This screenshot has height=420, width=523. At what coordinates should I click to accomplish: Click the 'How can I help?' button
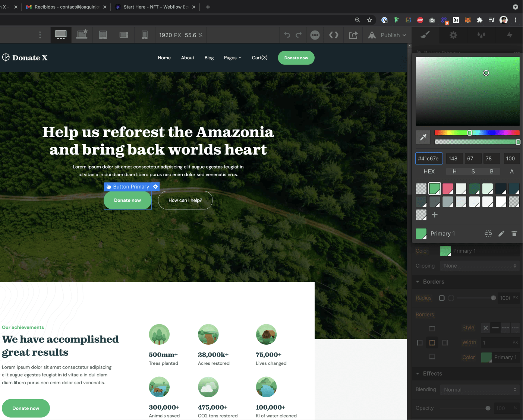click(x=185, y=200)
